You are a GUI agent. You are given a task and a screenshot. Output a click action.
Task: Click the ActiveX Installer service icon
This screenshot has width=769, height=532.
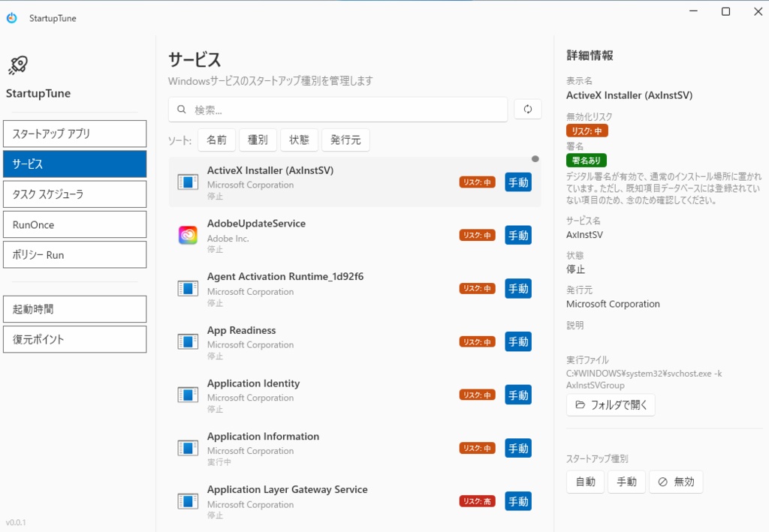coord(188,182)
